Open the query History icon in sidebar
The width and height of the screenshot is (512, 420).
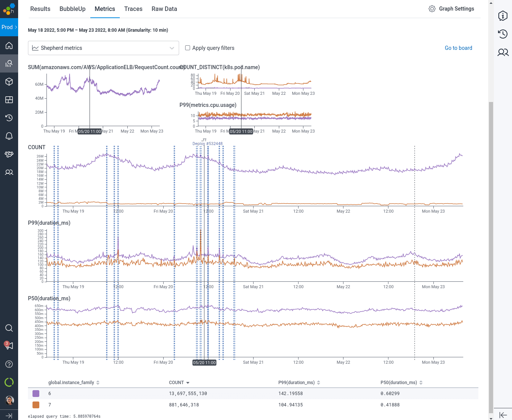click(9, 118)
